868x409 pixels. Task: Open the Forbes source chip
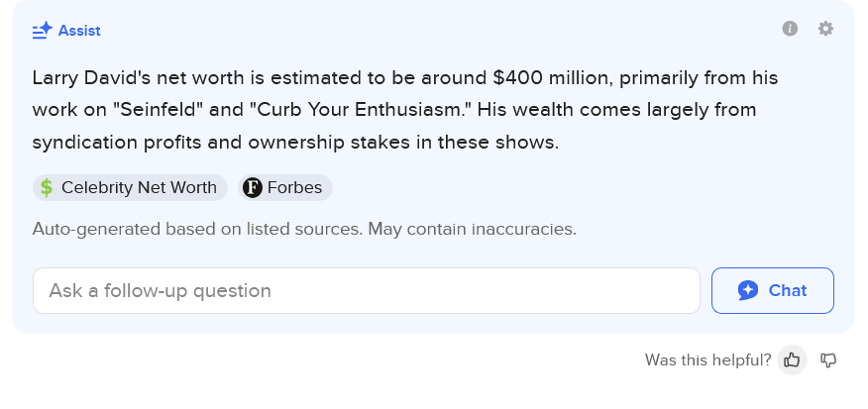pyautogui.click(x=285, y=187)
